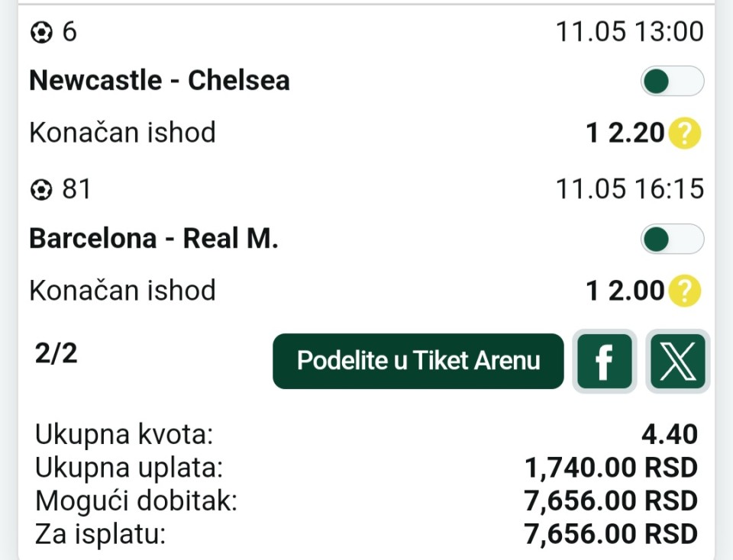The width and height of the screenshot is (733, 560).
Task: Click the 11.05 16:15 match time
Action: [630, 189]
